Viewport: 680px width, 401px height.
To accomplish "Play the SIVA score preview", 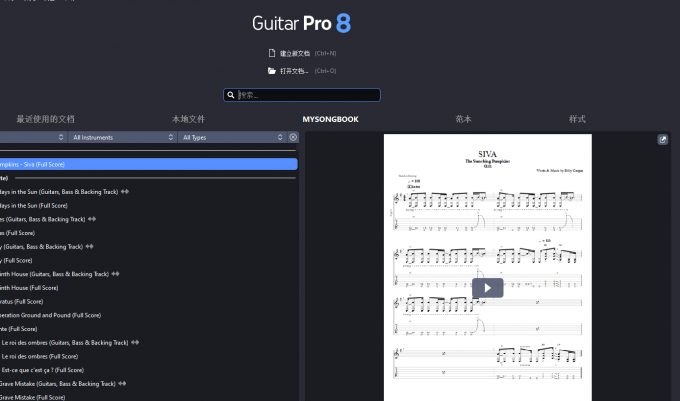I will pyautogui.click(x=487, y=288).
